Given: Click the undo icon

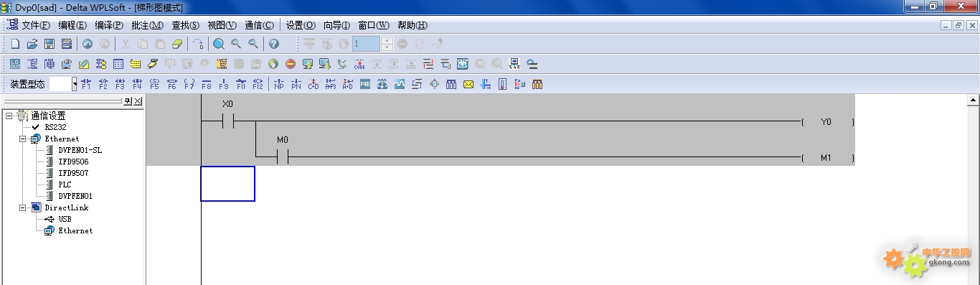Looking at the screenshot, I should (x=88, y=44).
